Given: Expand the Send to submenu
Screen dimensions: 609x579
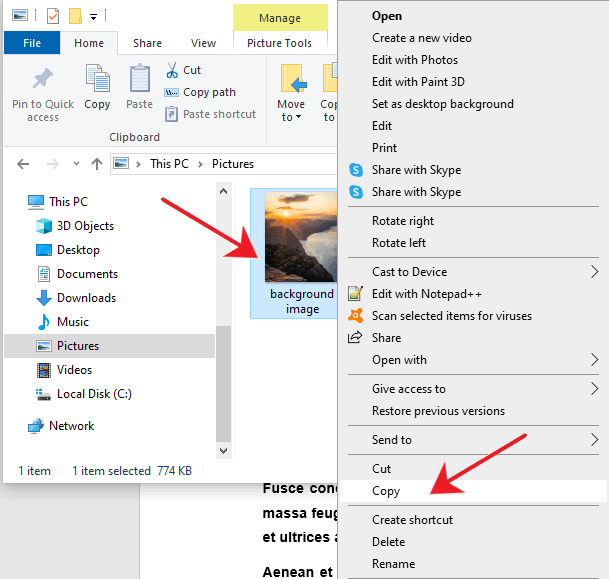Looking at the screenshot, I should (594, 440).
